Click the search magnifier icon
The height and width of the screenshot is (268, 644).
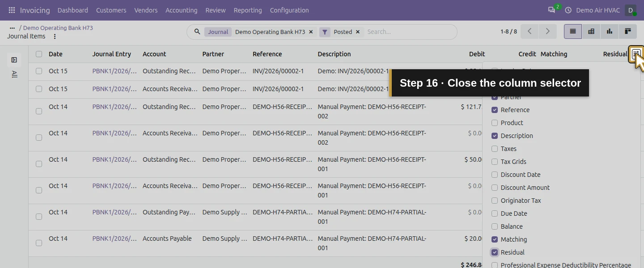click(x=197, y=32)
